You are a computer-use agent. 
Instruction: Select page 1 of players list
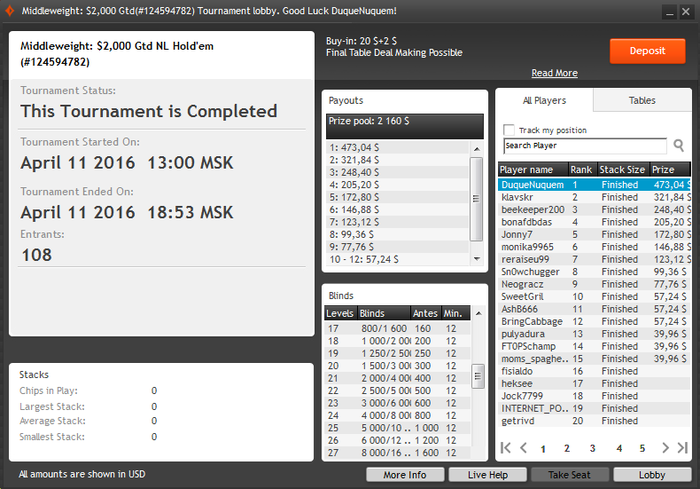(x=543, y=449)
